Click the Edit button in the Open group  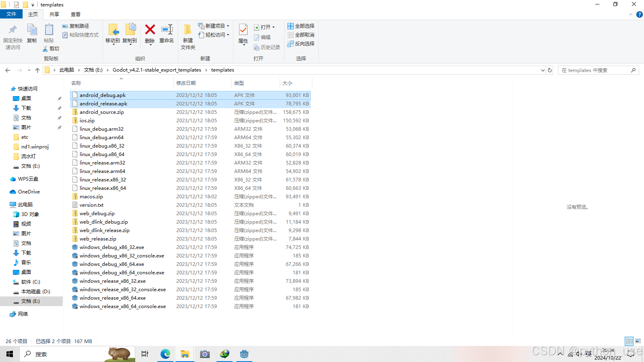[x=262, y=37]
